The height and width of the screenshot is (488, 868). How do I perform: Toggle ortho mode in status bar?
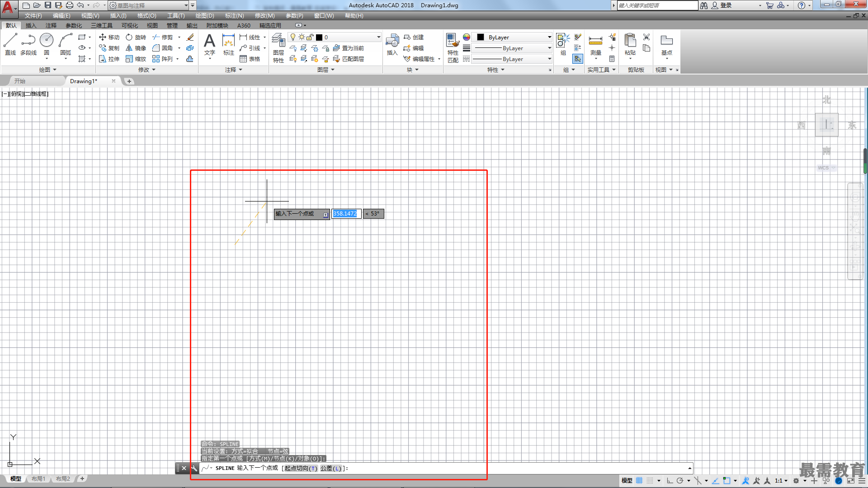[670, 481]
